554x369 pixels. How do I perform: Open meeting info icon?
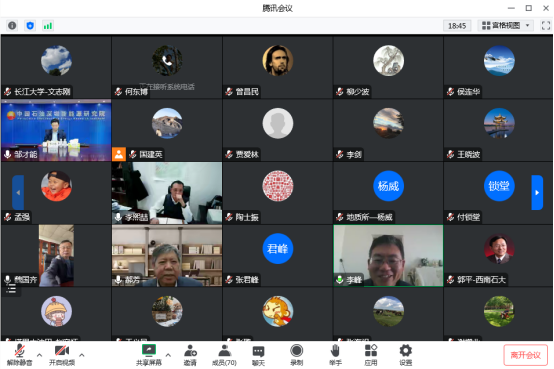click(12, 25)
